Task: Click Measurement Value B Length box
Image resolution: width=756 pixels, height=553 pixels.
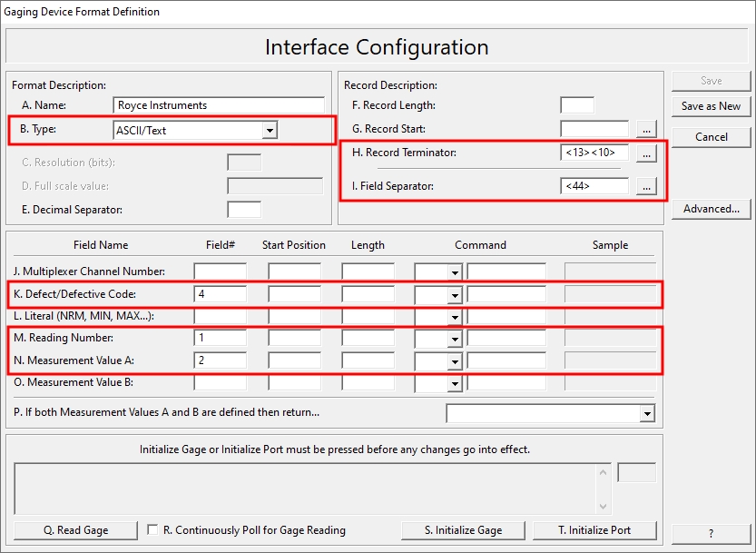Action: tap(368, 382)
